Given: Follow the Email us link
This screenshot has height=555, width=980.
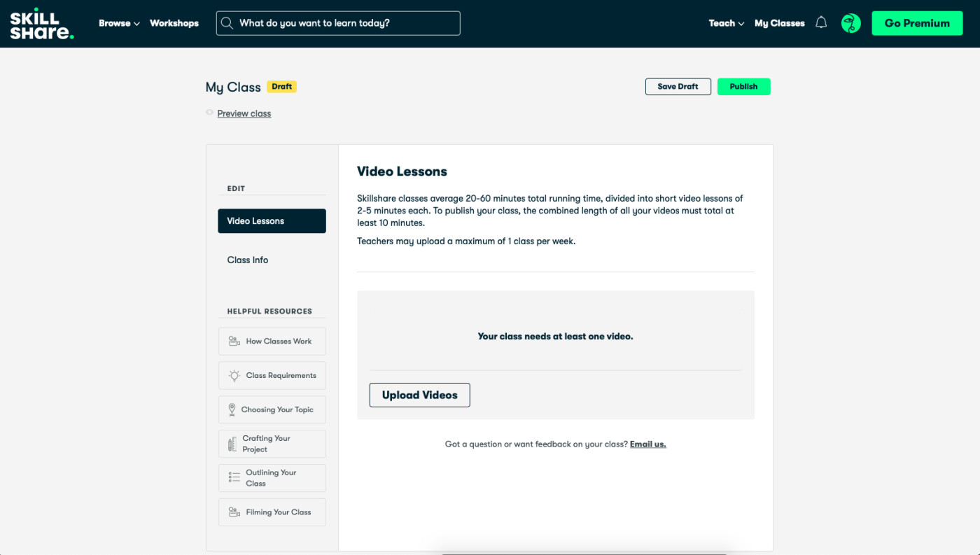Looking at the screenshot, I should tap(647, 444).
